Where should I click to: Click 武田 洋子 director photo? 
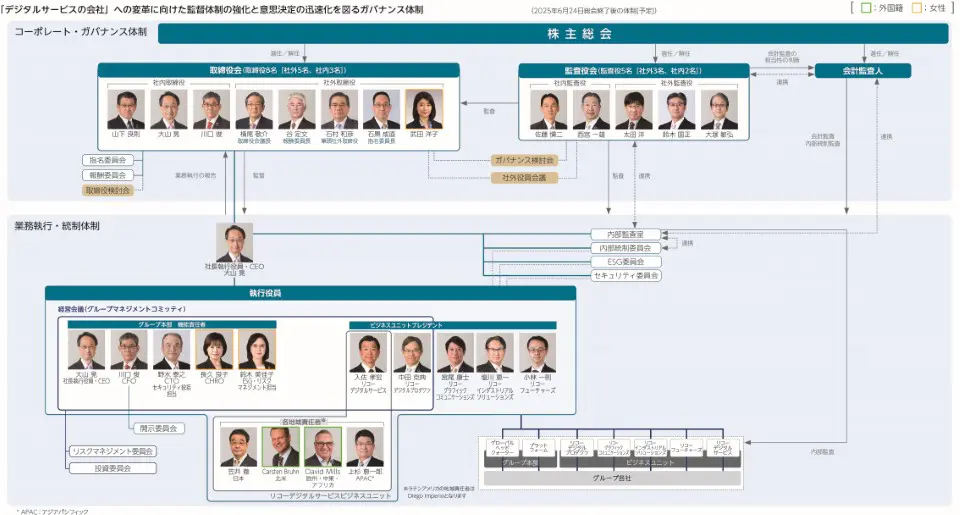[x=424, y=110]
